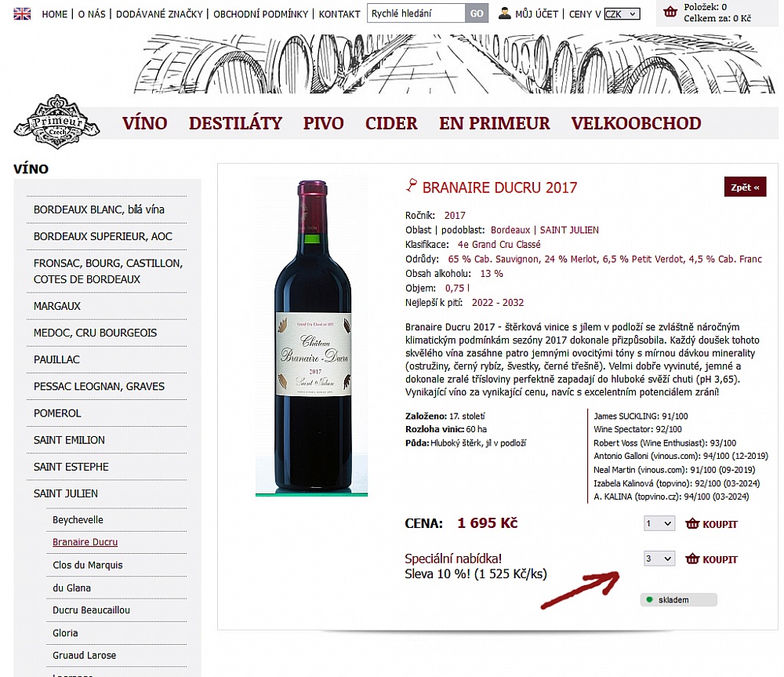Go to the EN PRIMEUR section
The width and height of the screenshot is (784, 677).
[x=495, y=123]
